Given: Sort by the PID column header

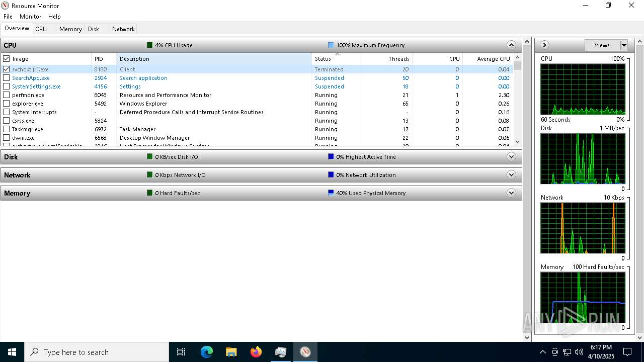Looking at the screenshot, I should pyautogui.click(x=104, y=59).
